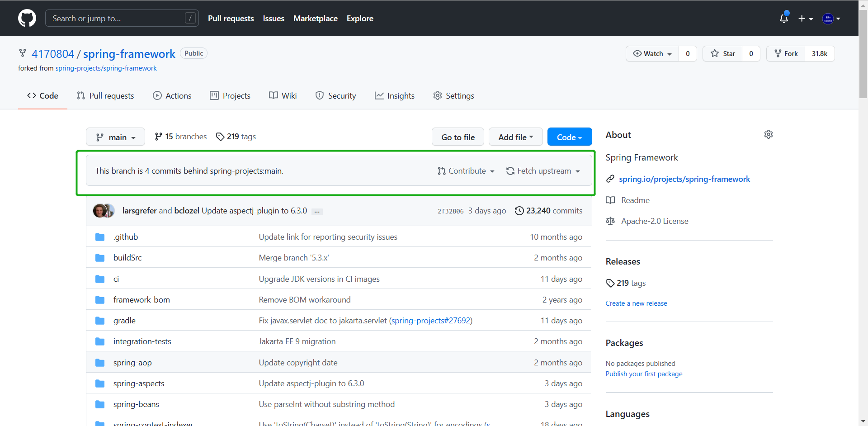The height and width of the screenshot is (426, 868).
Task: Click the spring-aspects folder icon
Action: tap(100, 383)
